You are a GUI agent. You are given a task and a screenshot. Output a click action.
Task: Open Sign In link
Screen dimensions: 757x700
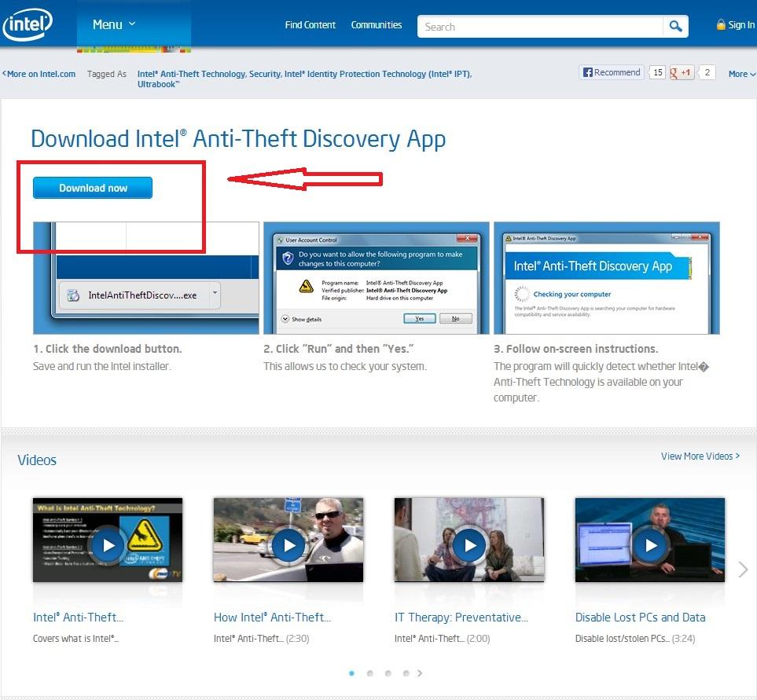(736, 25)
